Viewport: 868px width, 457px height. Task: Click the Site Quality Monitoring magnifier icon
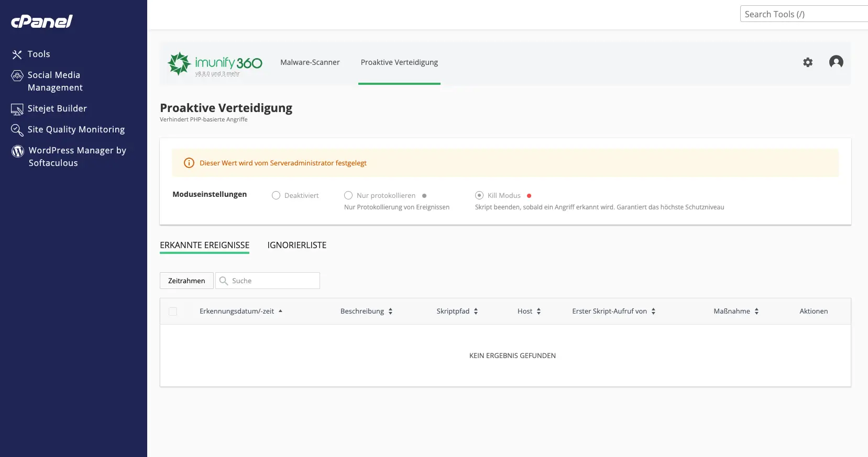click(x=17, y=130)
